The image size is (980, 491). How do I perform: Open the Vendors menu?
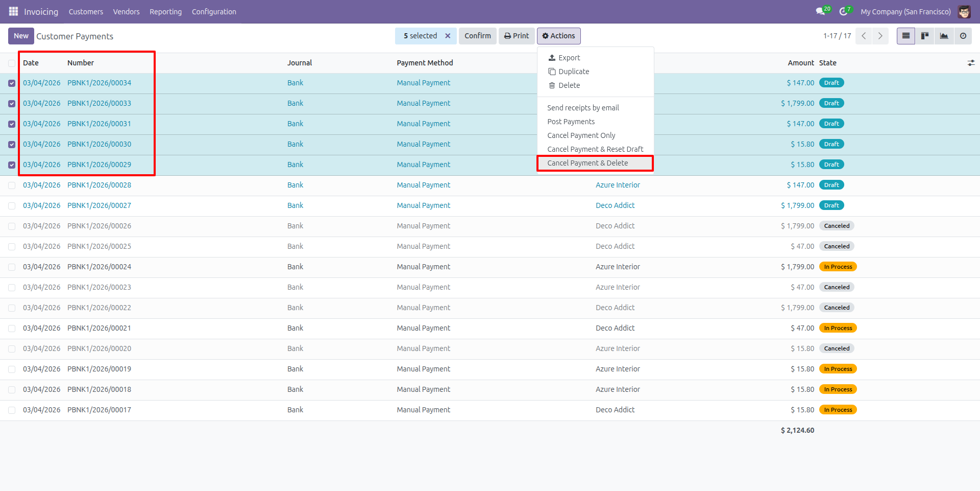(x=126, y=12)
